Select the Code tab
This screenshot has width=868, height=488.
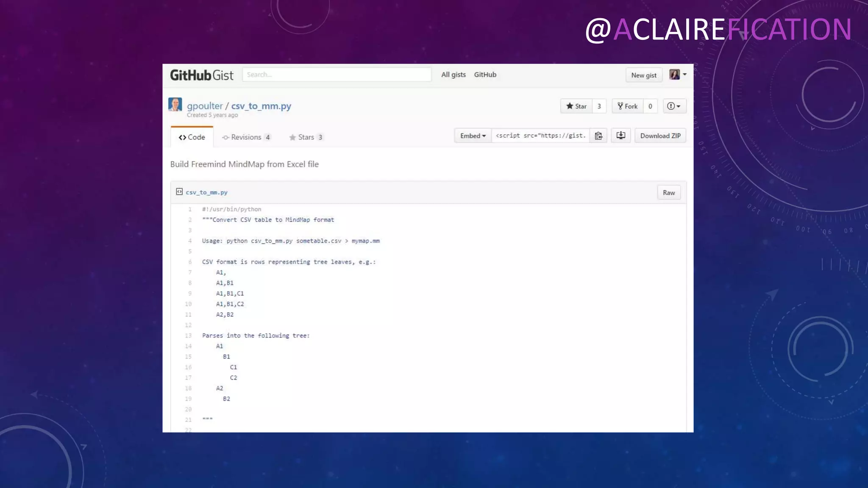192,137
